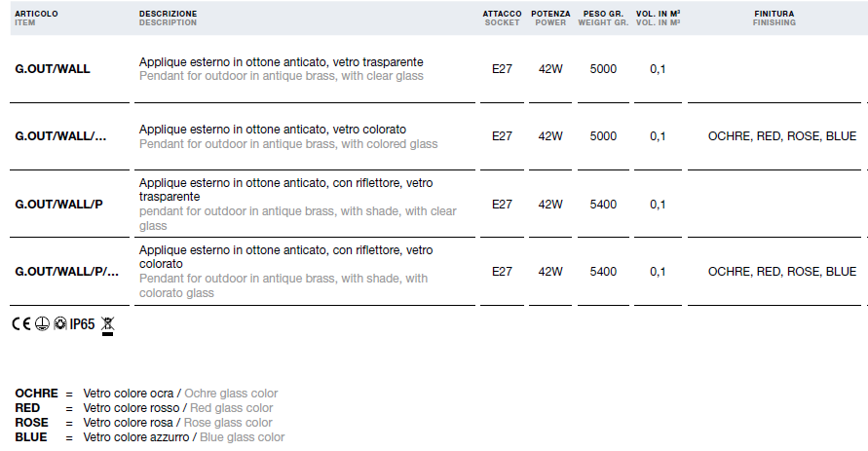Click the G.OUT/WALL/... colored glass item
Image resolution: width=868 pixels, height=451 pixels.
(x=60, y=136)
